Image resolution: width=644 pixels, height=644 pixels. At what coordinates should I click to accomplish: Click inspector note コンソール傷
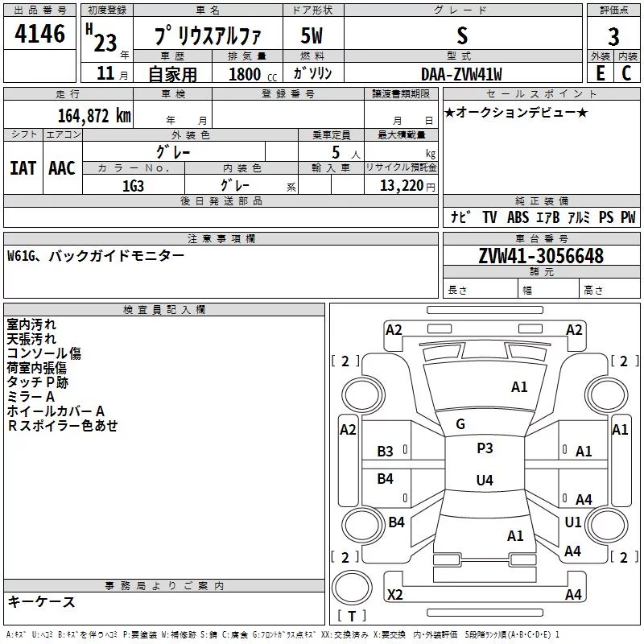44,353
